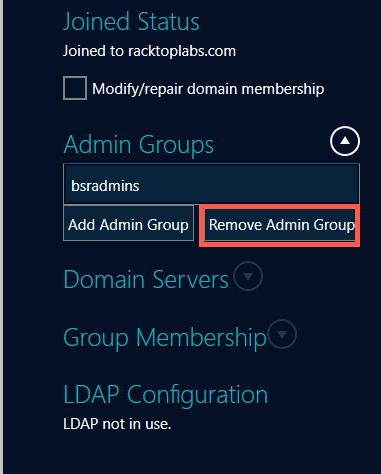This screenshot has height=474, width=381.
Task: Expand the Group Membership section
Action: click(x=282, y=334)
